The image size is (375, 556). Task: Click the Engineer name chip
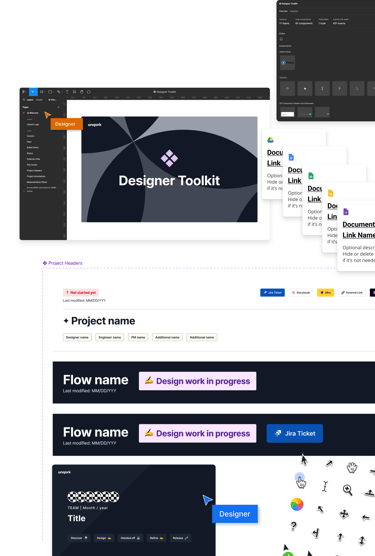click(x=110, y=337)
